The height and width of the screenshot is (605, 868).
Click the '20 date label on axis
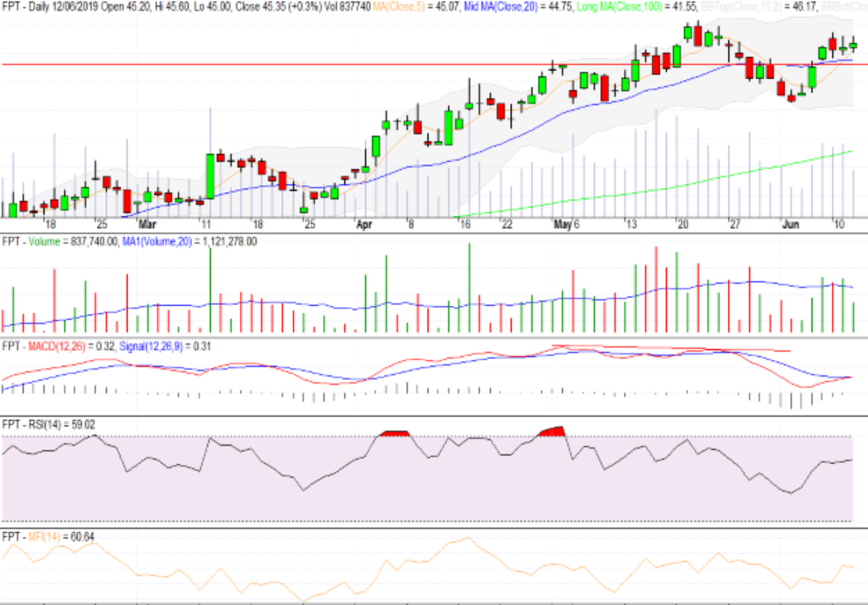coord(682,224)
